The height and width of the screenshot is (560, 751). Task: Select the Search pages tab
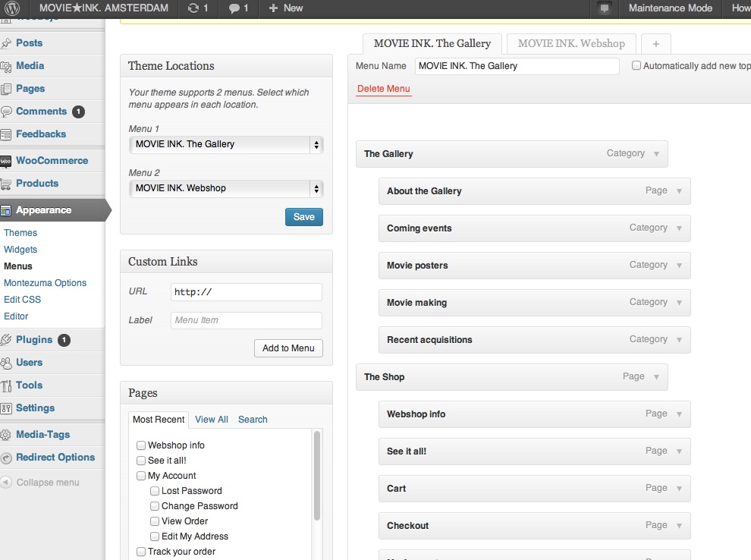pos(253,420)
